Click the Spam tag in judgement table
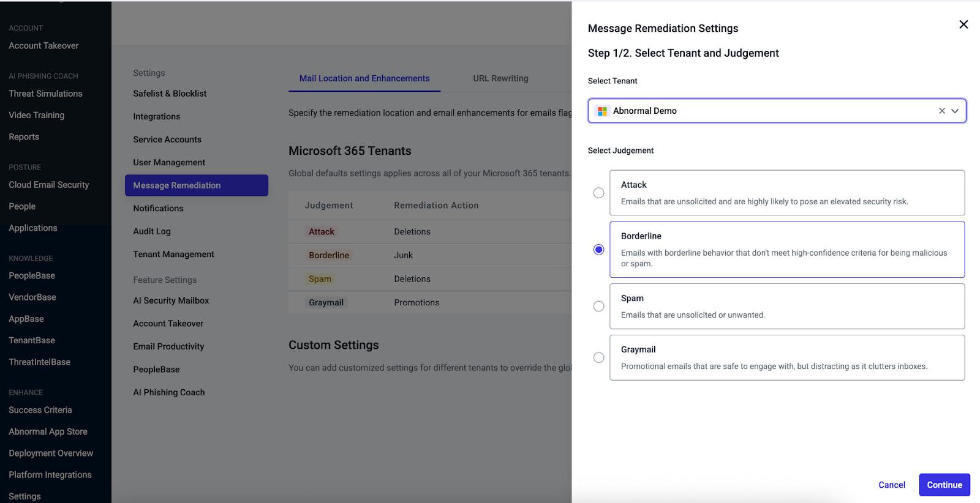This screenshot has height=503, width=980. tap(320, 279)
